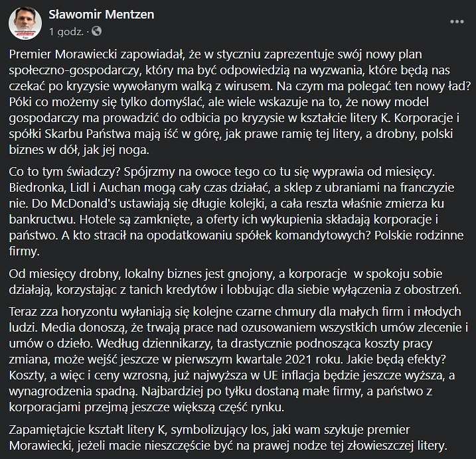Click the text '2021 roku' in the post

point(315,360)
